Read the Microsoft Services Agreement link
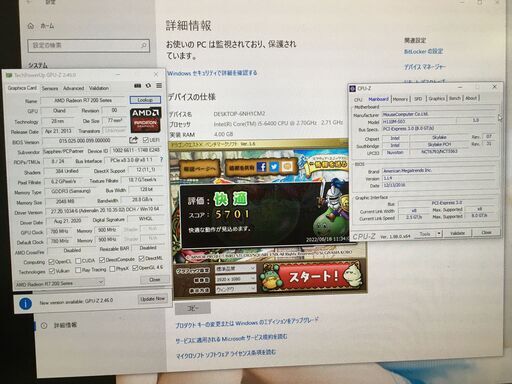The width and height of the screenshot is (512, 384). (231, 339)
